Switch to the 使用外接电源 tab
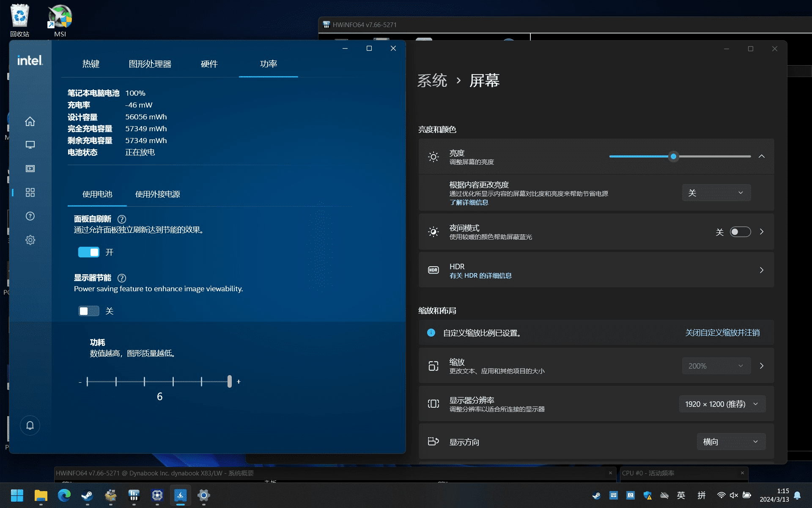This screenshot has height=508, width=812. click(157, 194)
